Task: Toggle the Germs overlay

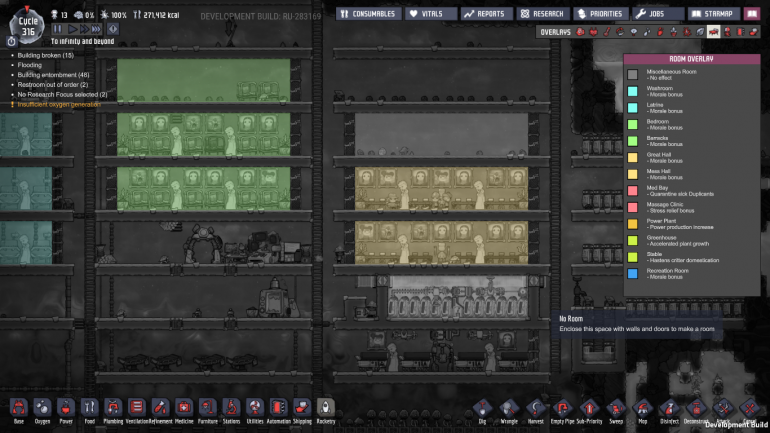Action: pos(687,32)
